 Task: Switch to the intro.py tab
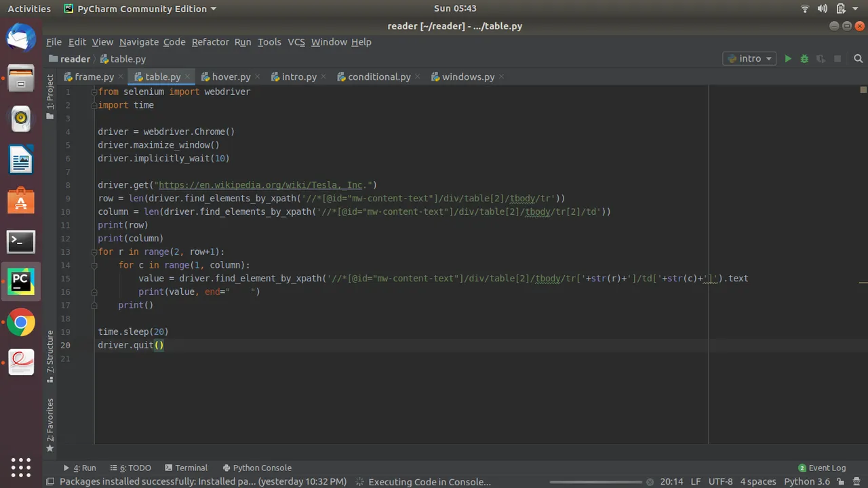(299, 77)
